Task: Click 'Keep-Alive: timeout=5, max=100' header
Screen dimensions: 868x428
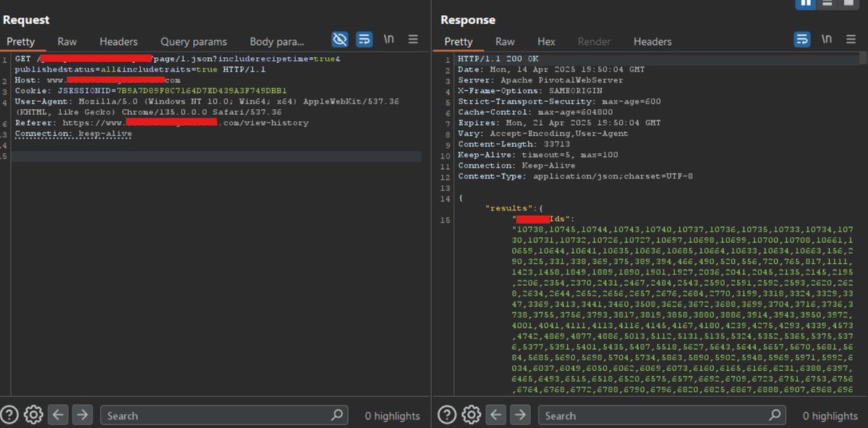Action: coord(538,155)
